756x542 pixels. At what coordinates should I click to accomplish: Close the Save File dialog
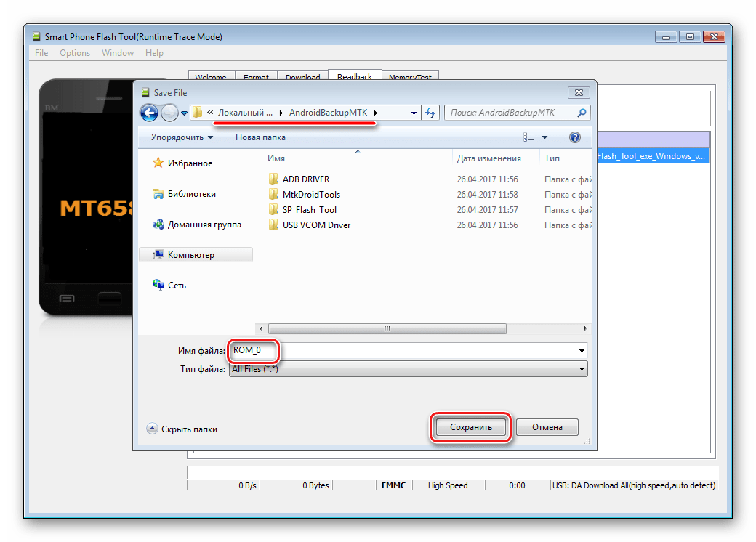pos(579,92)
